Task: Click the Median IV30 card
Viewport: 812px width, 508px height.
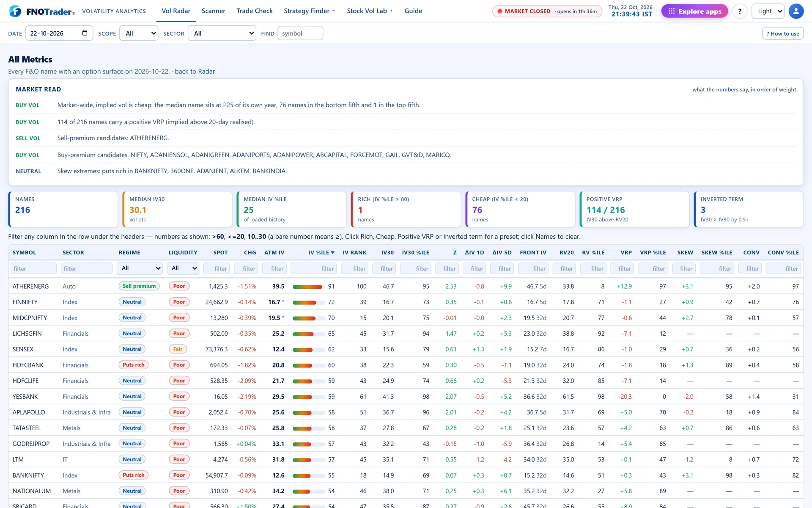Action: pos(177,209)
